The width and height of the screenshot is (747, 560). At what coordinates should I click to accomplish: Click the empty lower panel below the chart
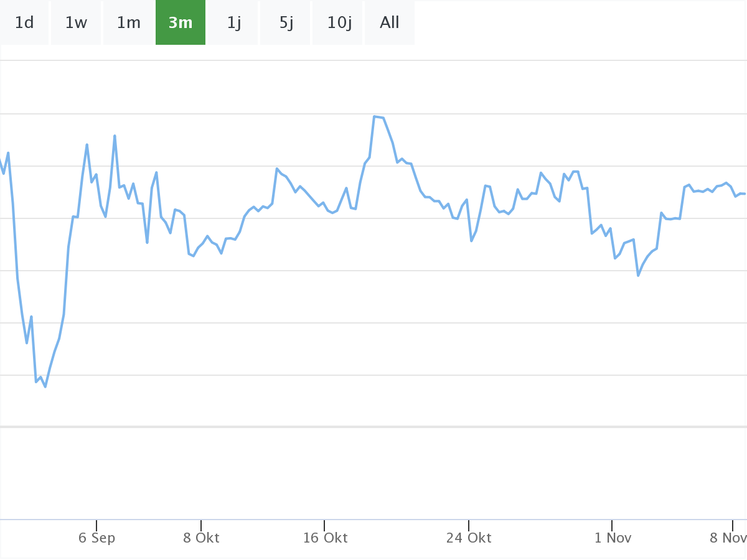(374, 473)
